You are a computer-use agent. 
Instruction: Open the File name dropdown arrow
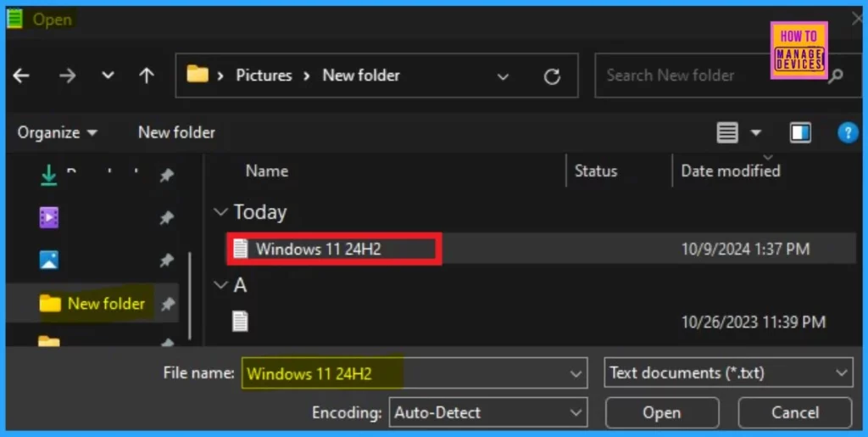(x=576, y=374)
